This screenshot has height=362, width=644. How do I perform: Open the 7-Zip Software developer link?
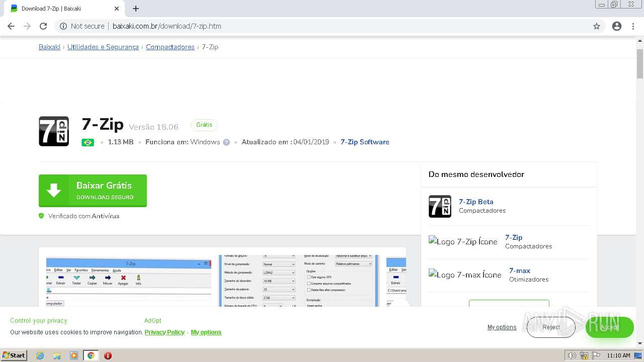[x=365, y=142]
